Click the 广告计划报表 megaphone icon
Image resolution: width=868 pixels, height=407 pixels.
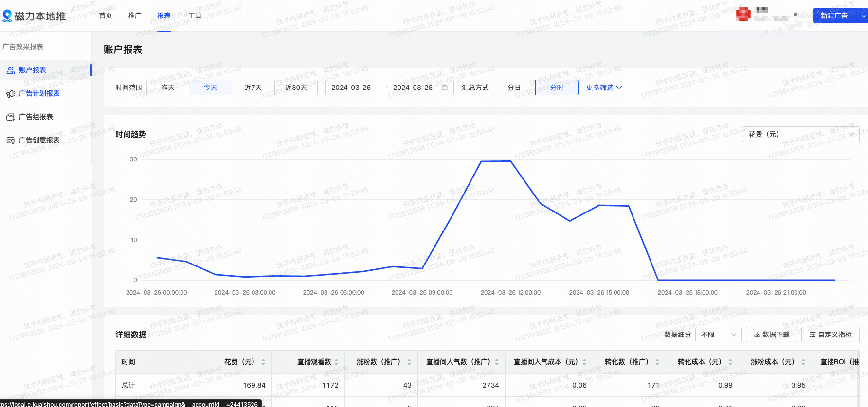point(10,94)
